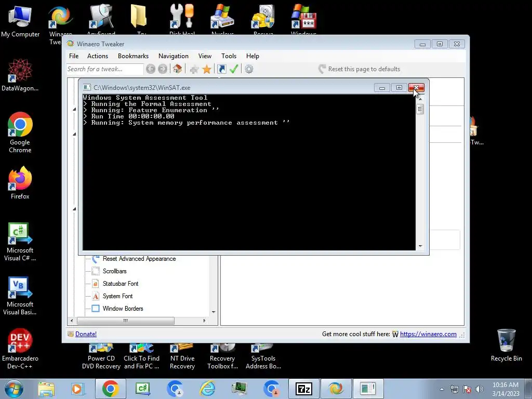Open the SysTools Address Book shortcut
This screenshot has width=532, height=399.
(x=263, y=357)
